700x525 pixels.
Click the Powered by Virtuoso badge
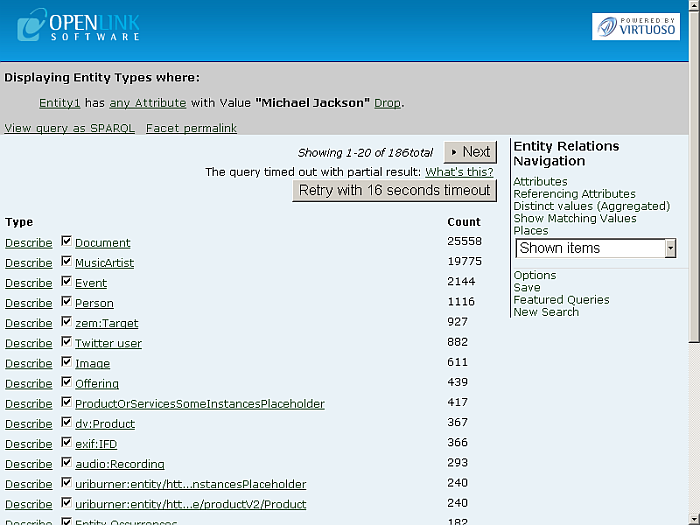635,26
